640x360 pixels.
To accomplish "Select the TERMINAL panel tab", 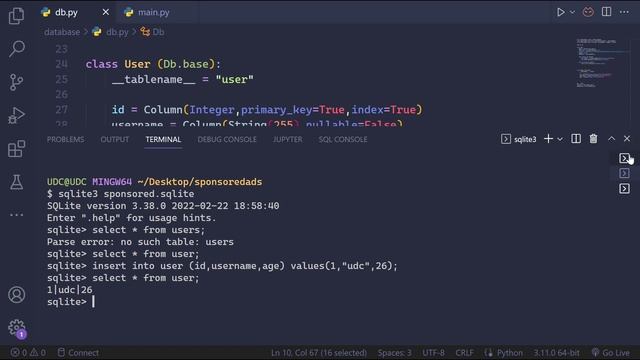I will click(x=163, y=139).
